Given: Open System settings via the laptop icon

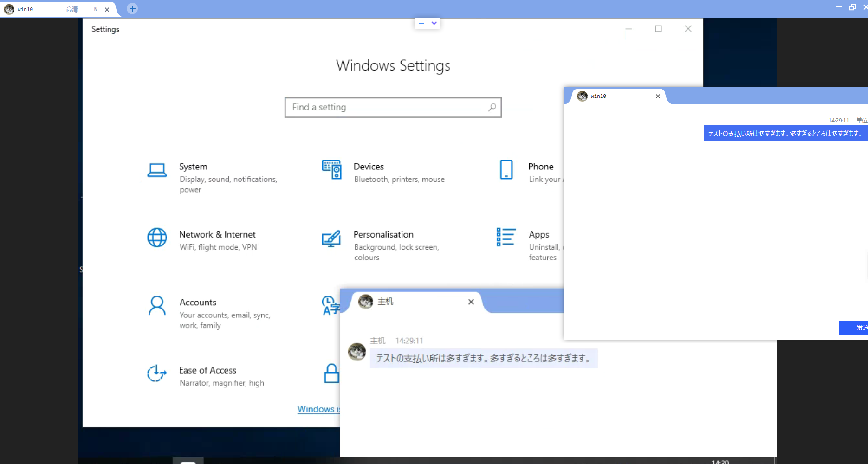Looking at the screenshot, I should pos(157,170).
